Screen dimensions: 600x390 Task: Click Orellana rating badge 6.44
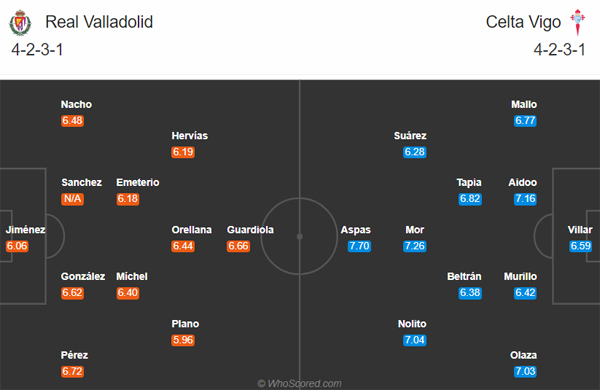pos(183,246)
